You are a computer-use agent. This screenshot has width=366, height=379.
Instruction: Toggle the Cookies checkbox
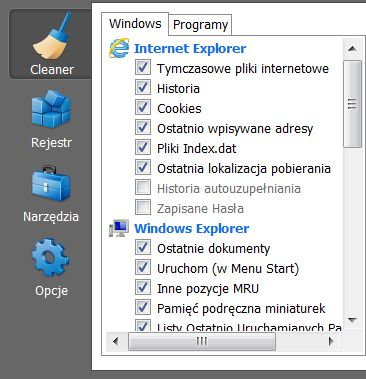[143, 108]
